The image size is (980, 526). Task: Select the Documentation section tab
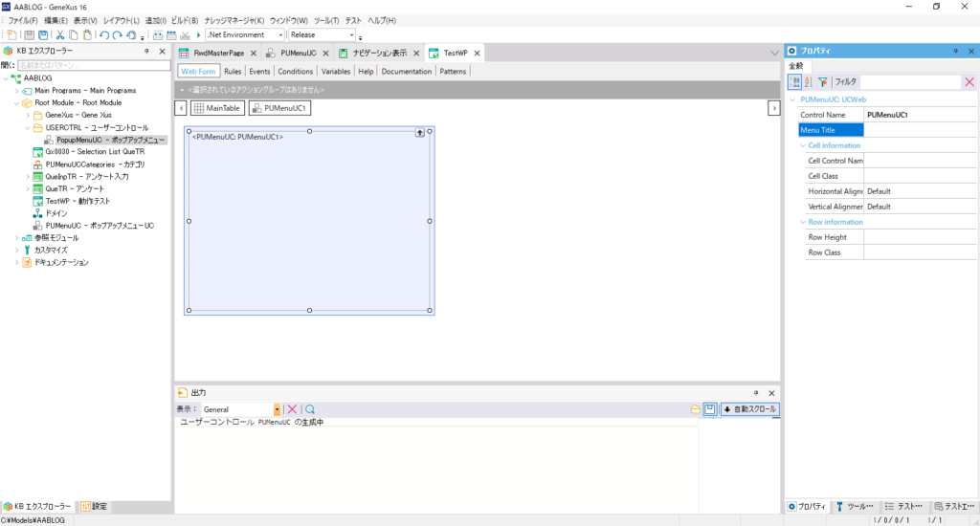click(406, 71)
